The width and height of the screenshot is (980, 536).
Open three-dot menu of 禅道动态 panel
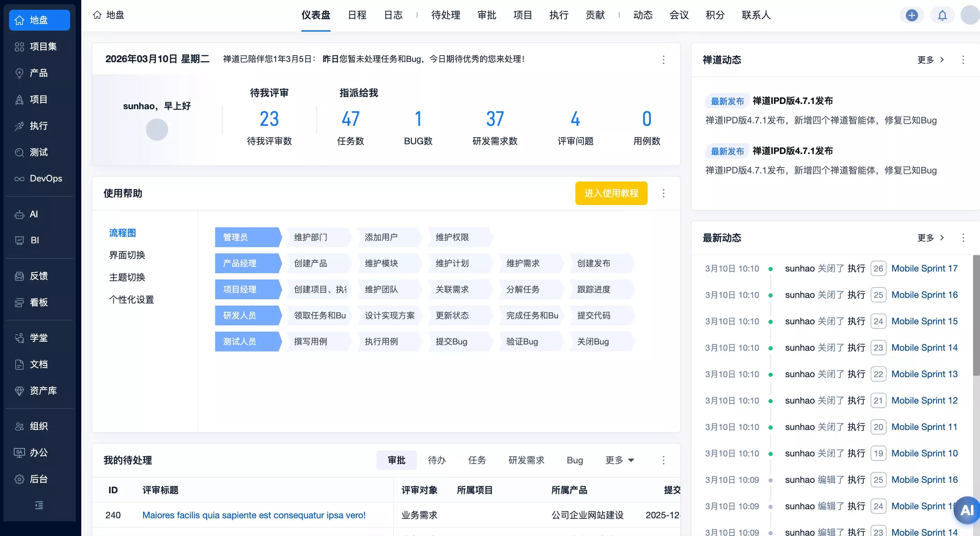point(963,60)
